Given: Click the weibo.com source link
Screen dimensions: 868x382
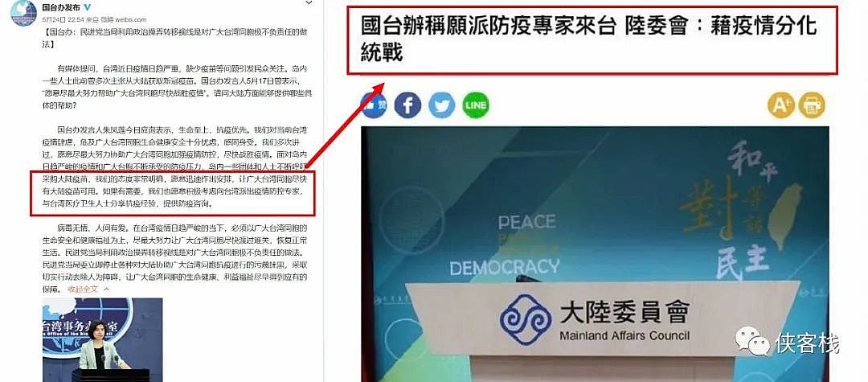Looking at the screenshot, I should [x=131, y=19].
